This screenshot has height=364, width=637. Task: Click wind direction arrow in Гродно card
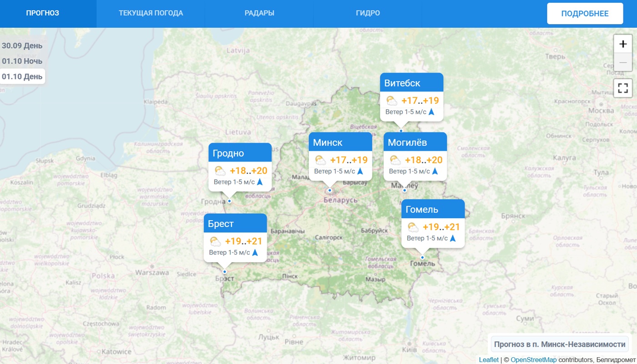pos(260,182)
